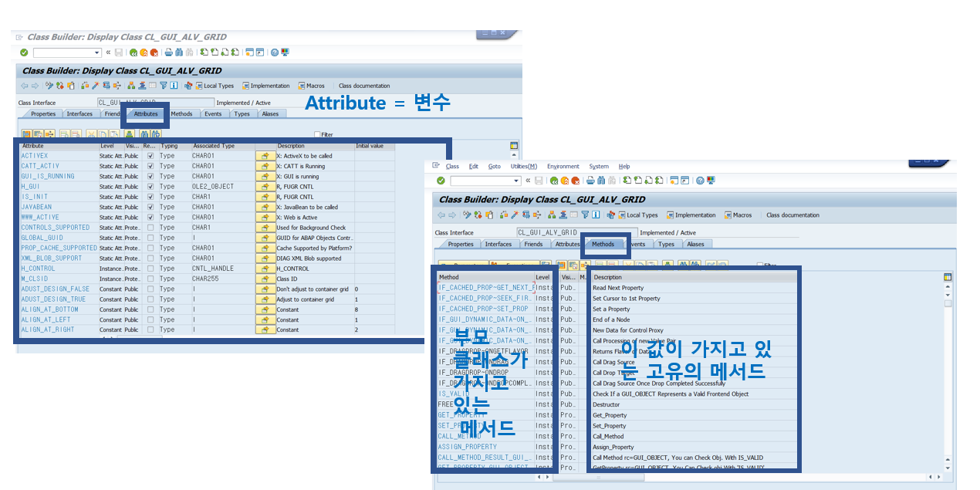Switch to Aliases tab in Methods window
Image resolution: width=980 pixels, height=490 pixels.
coord(696,244)
